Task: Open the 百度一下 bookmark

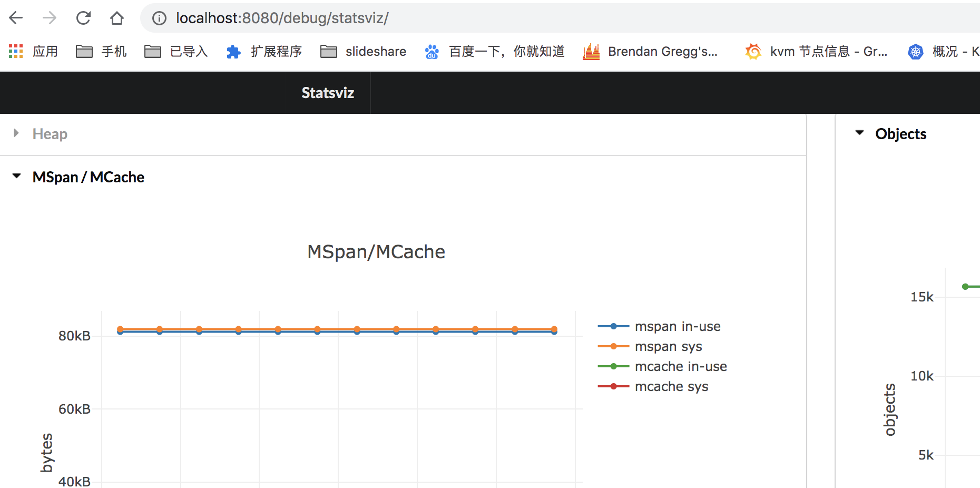Action: point(495,51)
